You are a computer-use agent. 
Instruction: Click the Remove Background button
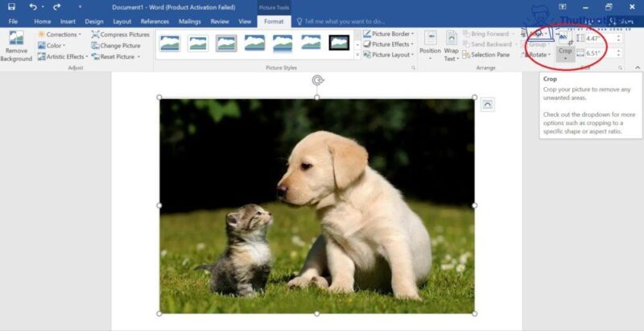point(16,46)
